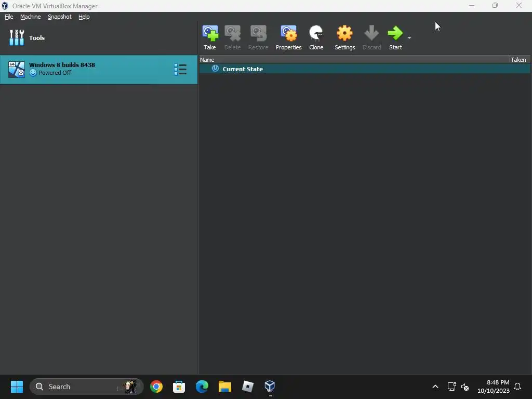Open the File menu
The width and height of the screenshot is (532, 399).
click(x=9, y=17)
